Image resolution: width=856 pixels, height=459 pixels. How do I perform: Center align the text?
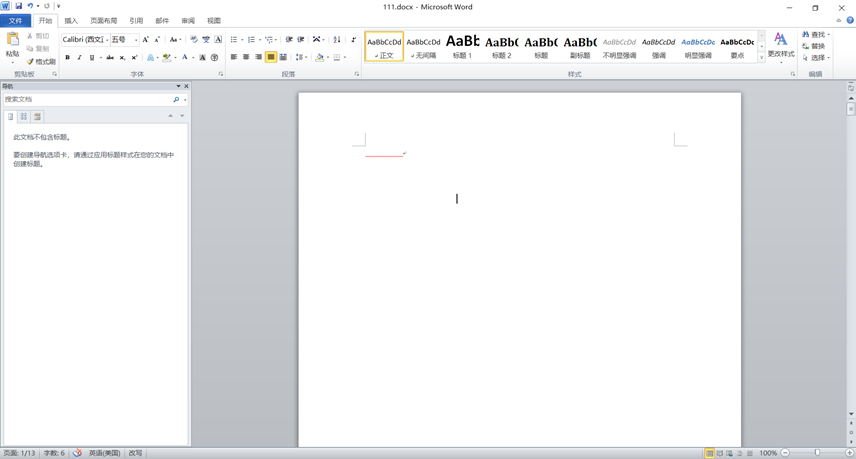click(x=246, y=57)
